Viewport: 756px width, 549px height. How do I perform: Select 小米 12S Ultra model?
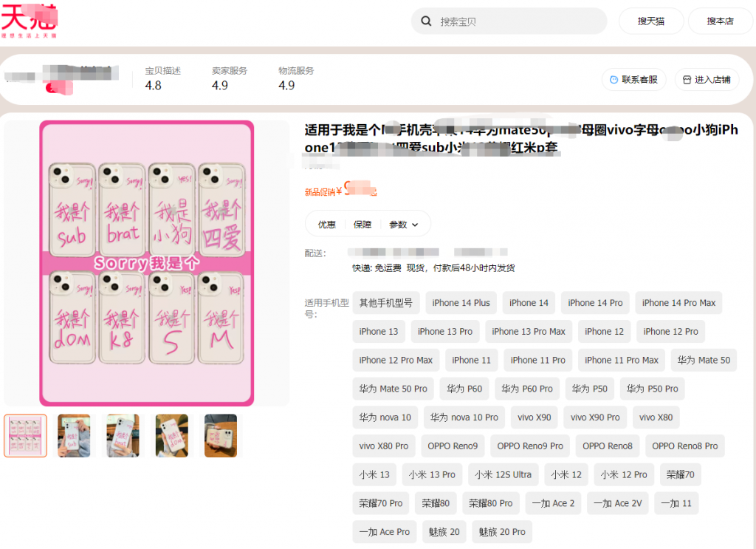[504, 474]
